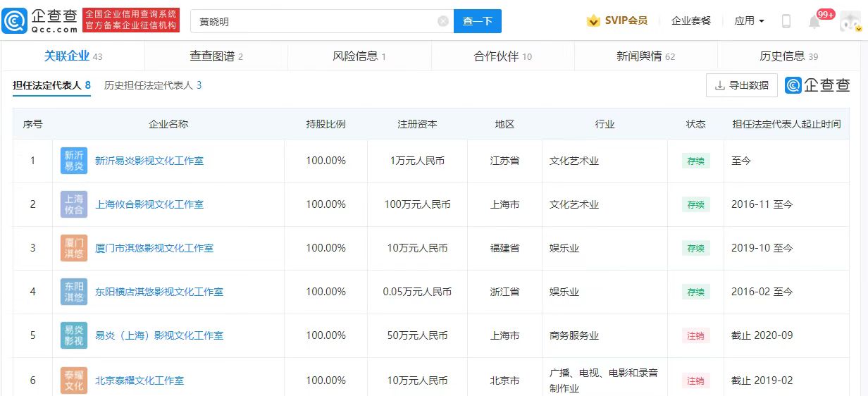This screenshot has height=396, width=868.
Task: Switch to the 风险信息 tab
Action: click(x=359, y=56)
